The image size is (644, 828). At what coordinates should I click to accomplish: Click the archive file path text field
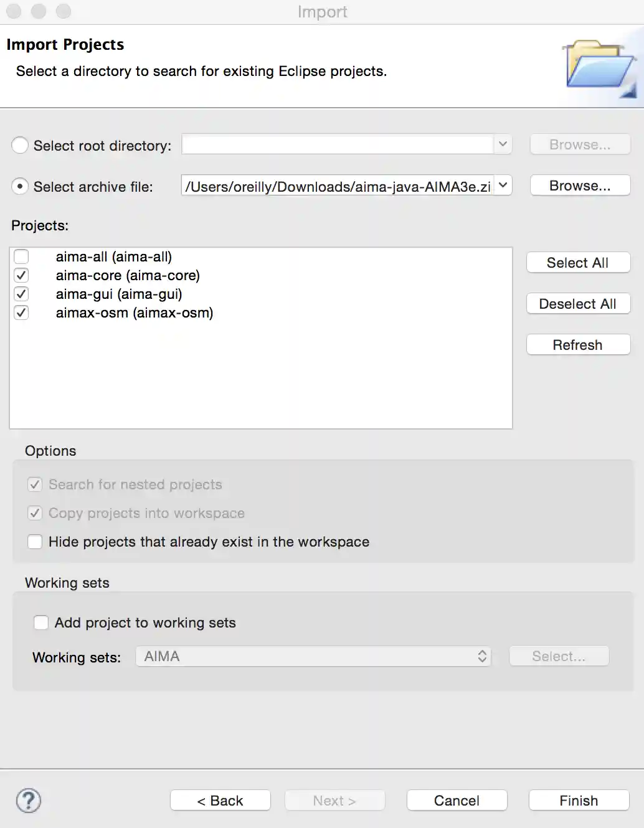(338, 186)
